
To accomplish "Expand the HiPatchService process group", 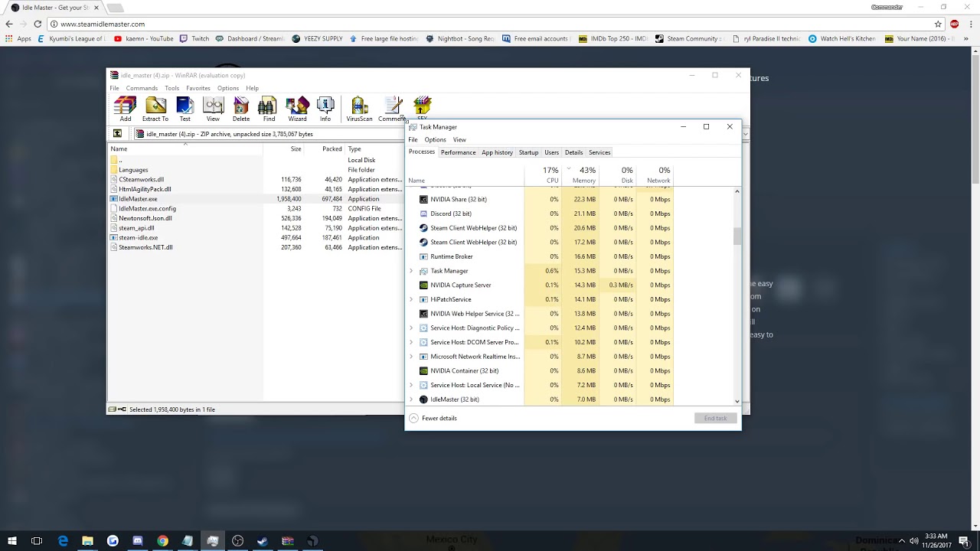I will pyautogui.click(x=411, y=299).
